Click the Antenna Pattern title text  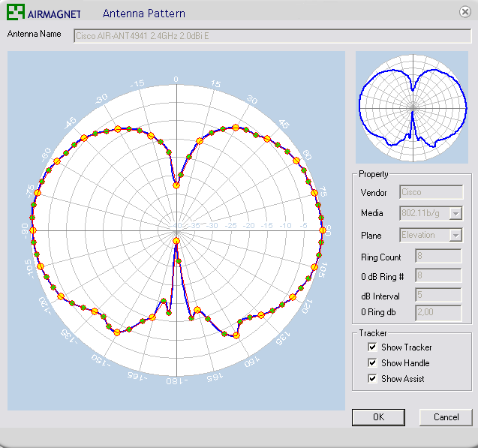click(x=143, y=14)
